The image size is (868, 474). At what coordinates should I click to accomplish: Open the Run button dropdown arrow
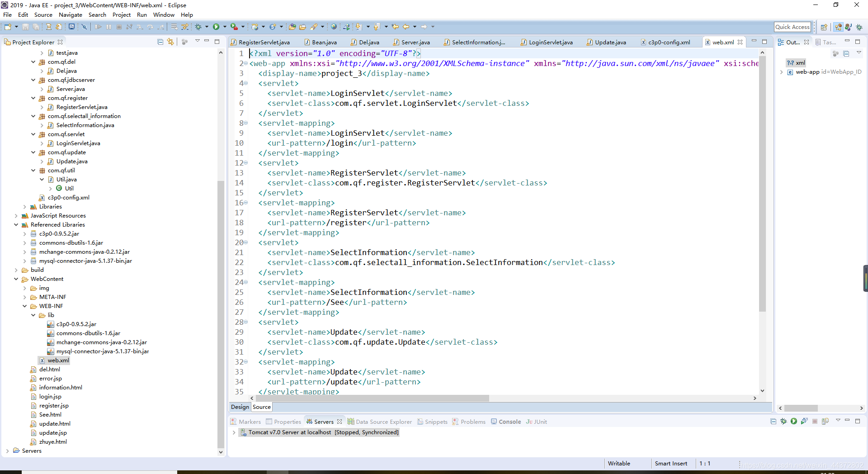click(x=225, y=27)
